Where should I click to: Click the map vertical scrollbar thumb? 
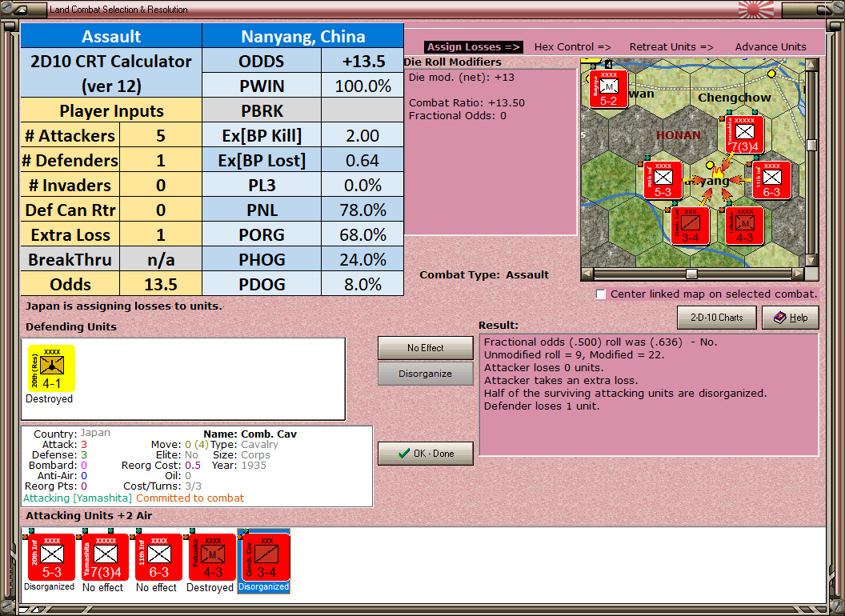point(811,145)
